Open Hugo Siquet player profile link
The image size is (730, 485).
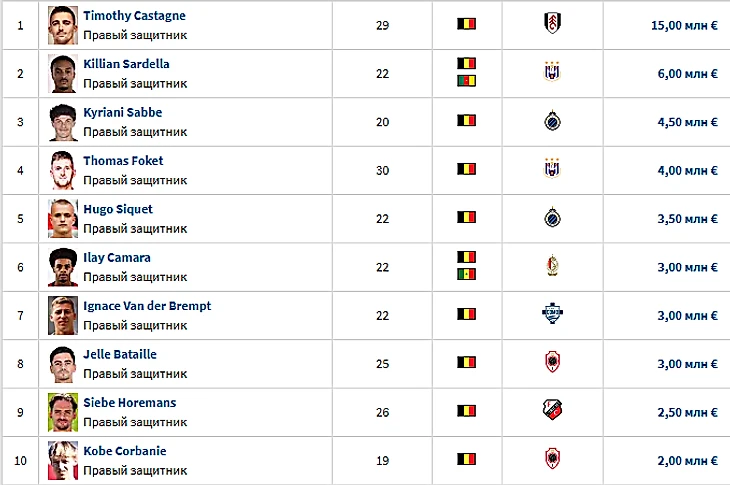click(x=120, y=209)
